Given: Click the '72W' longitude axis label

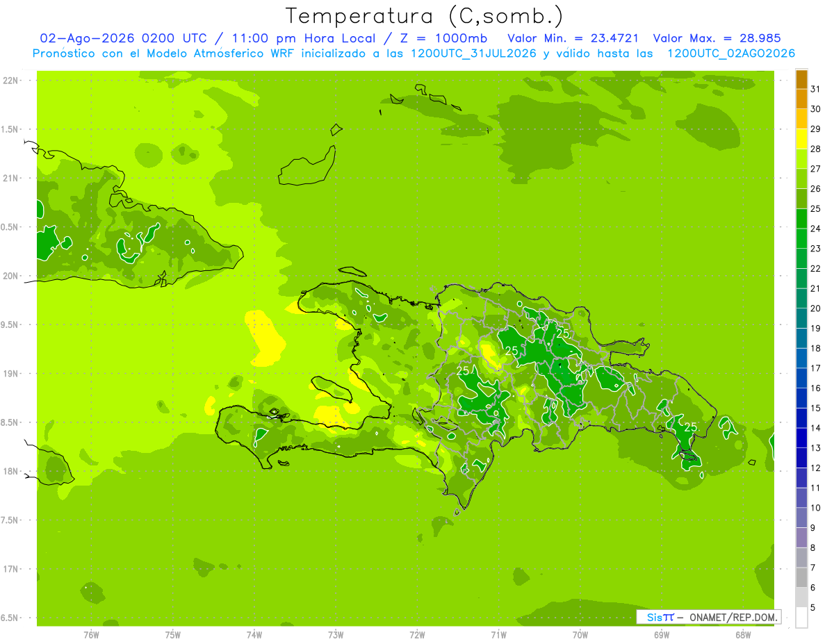Looking at the screenshot, I should coord(417,635).
